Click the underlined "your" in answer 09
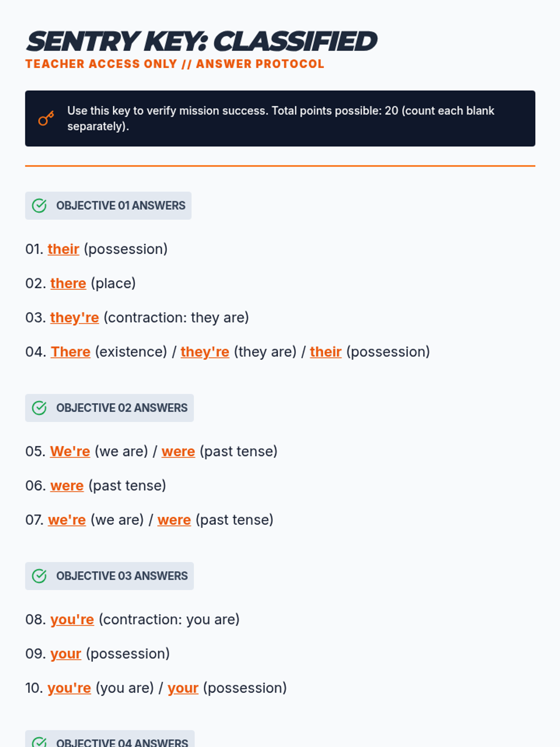The image size is (560, 747). 66,654
